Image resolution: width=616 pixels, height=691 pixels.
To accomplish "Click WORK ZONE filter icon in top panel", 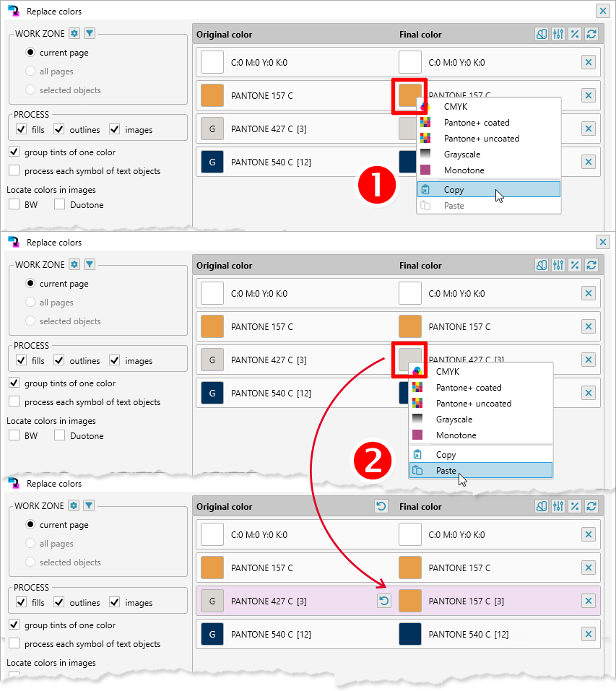I will pos(90,33).
